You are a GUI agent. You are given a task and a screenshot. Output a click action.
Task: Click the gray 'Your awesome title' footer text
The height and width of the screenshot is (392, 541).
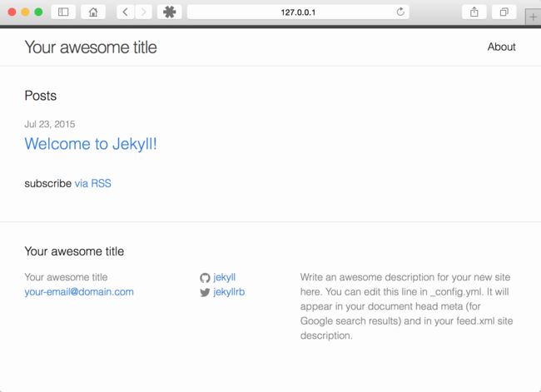[x=66, y=277]
